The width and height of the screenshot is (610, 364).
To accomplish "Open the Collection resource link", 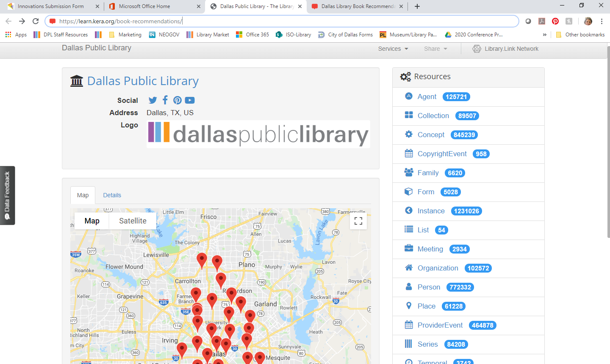I will click(433, 116).
